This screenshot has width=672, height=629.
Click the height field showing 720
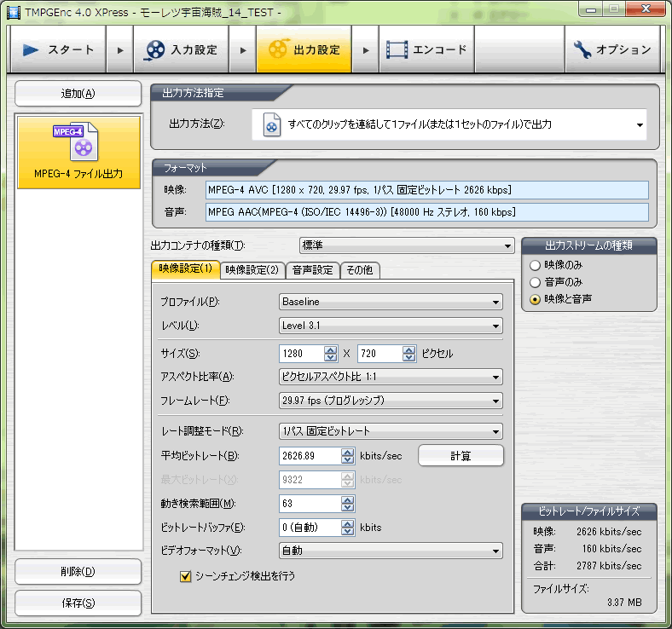click(x=380, y=354)
